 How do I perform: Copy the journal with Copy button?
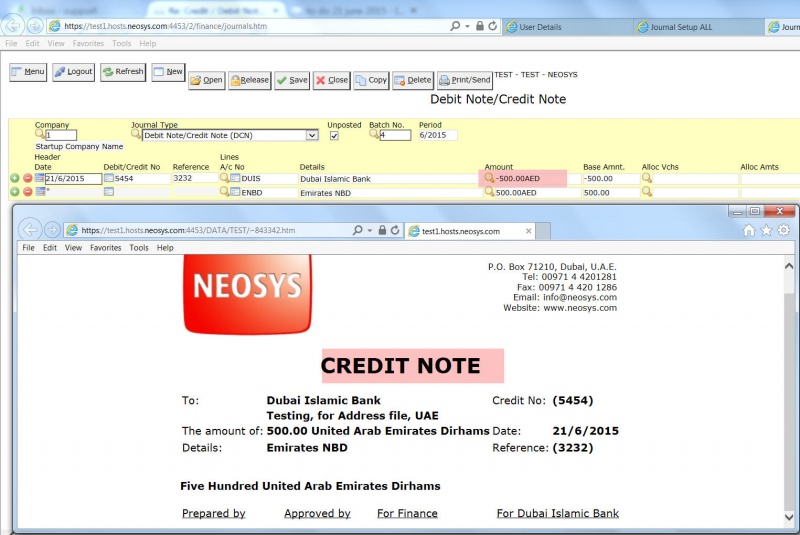[x=371, y=80]
